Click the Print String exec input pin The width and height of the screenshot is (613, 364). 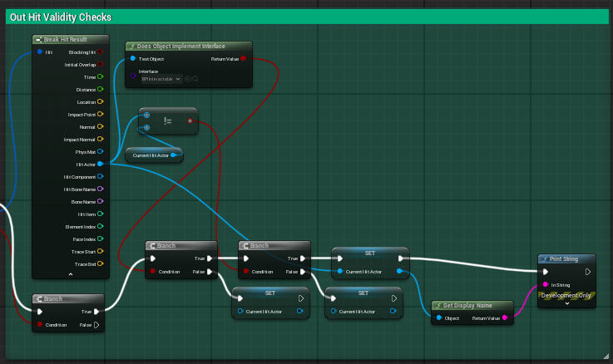tap(546, 272)
